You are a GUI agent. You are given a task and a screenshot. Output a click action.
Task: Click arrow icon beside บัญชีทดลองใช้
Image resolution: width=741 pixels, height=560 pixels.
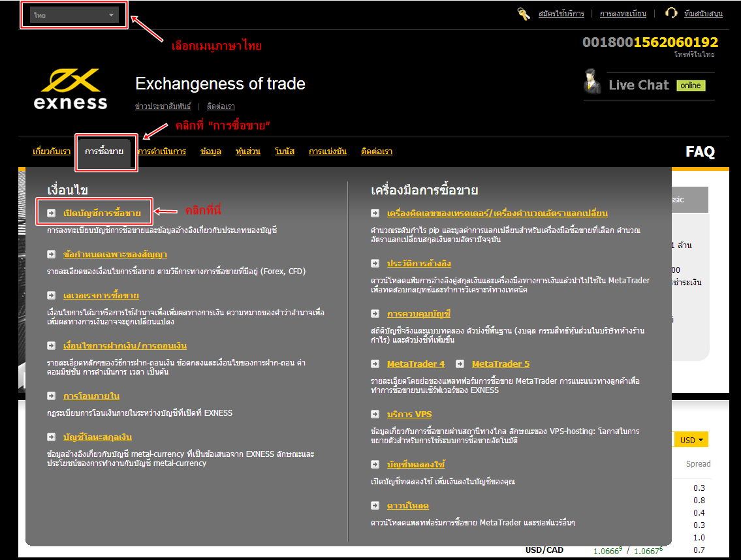pos(375,465)
